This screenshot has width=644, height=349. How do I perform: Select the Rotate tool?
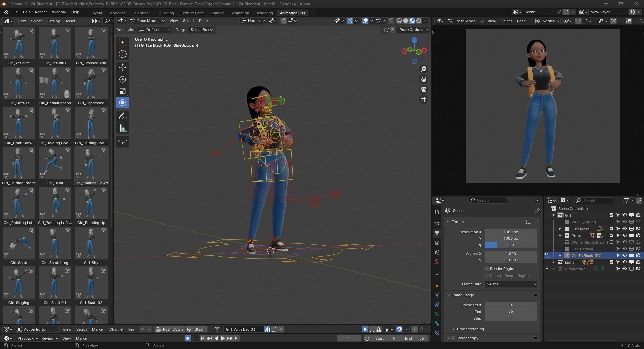(122, 80)
